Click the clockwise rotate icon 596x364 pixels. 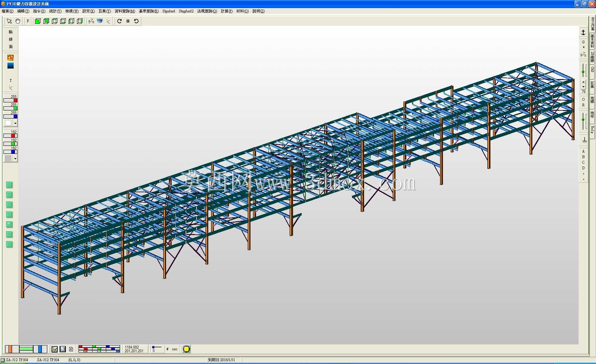[120, 21]
